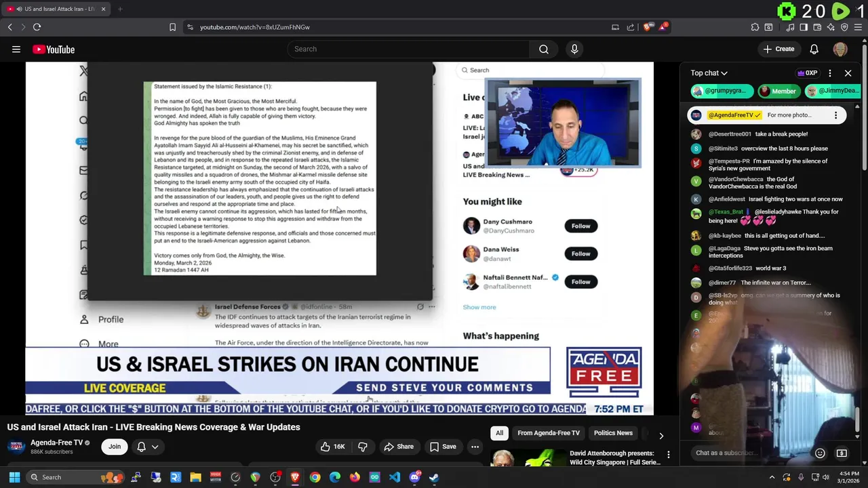868x488 pixels.
Task: Save the video to a playlist
Action: 443,447
